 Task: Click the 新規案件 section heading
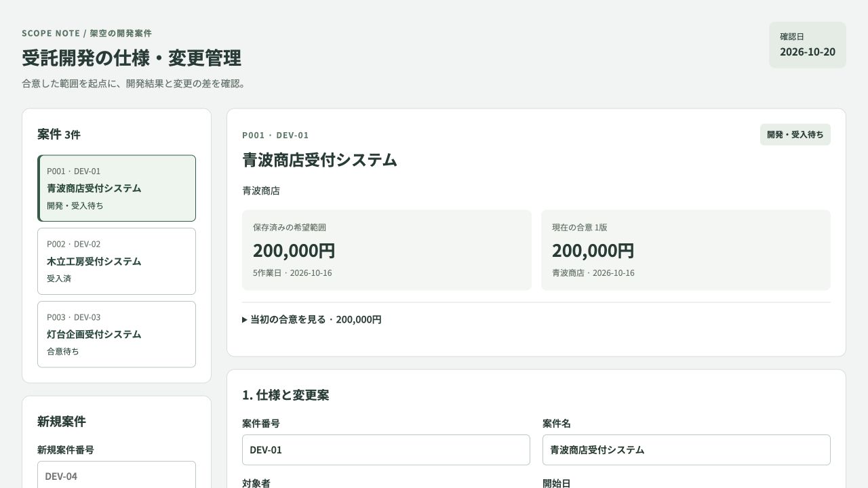(62, 422)
